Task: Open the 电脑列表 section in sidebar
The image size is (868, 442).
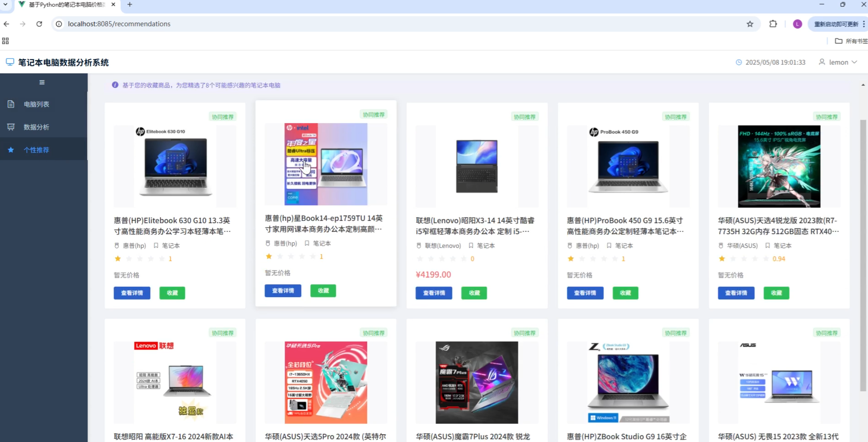Action: point(36,104)
